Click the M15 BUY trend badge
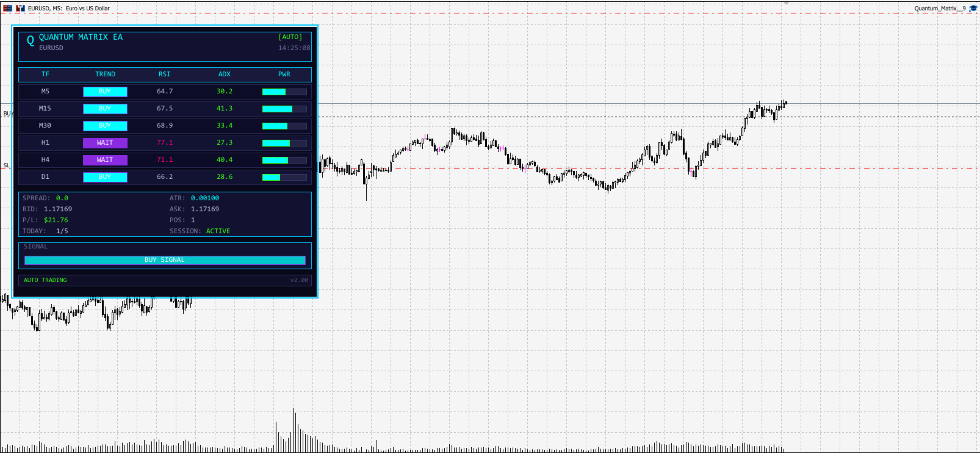 [105, 109]
